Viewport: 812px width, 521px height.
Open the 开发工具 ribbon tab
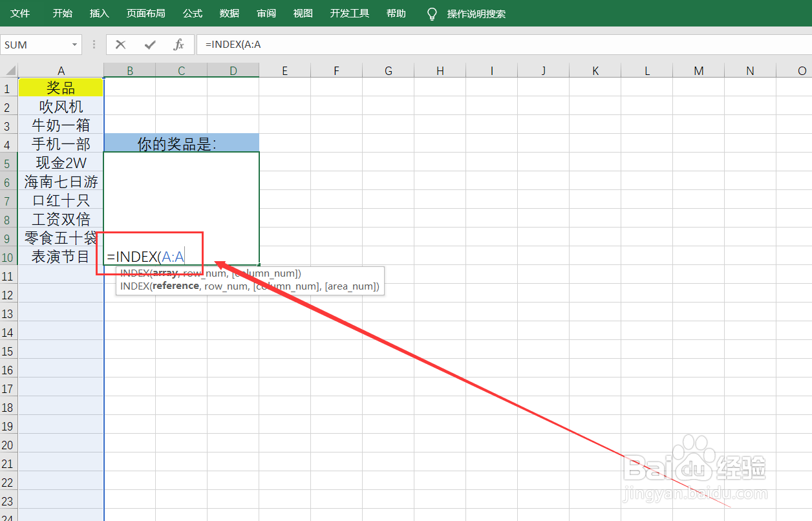tap(350, 14)
